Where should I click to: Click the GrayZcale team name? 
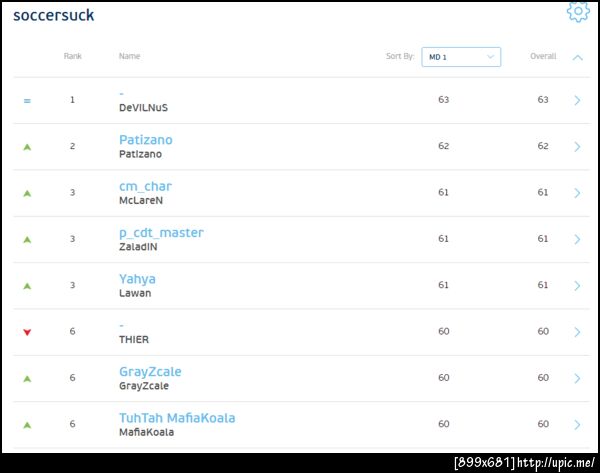(150, 372)
